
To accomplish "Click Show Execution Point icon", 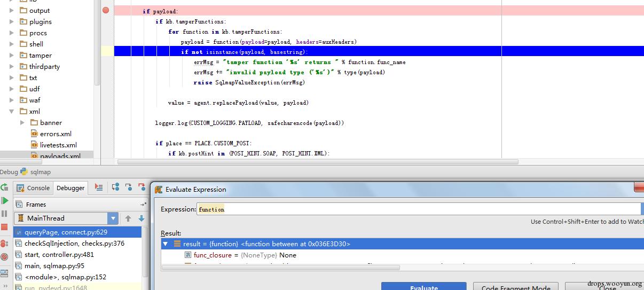I will [x=99, y=187].
